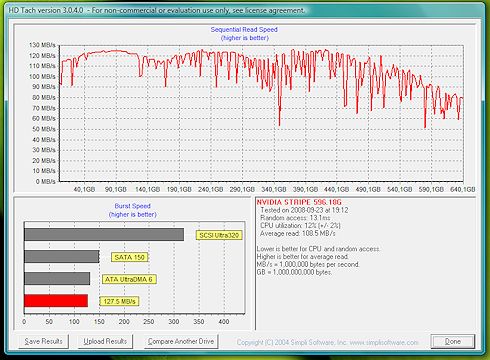Click the copyright Simpli Software text
The height and width of the screenshot is (360, 490).
[x=327, y=342]
